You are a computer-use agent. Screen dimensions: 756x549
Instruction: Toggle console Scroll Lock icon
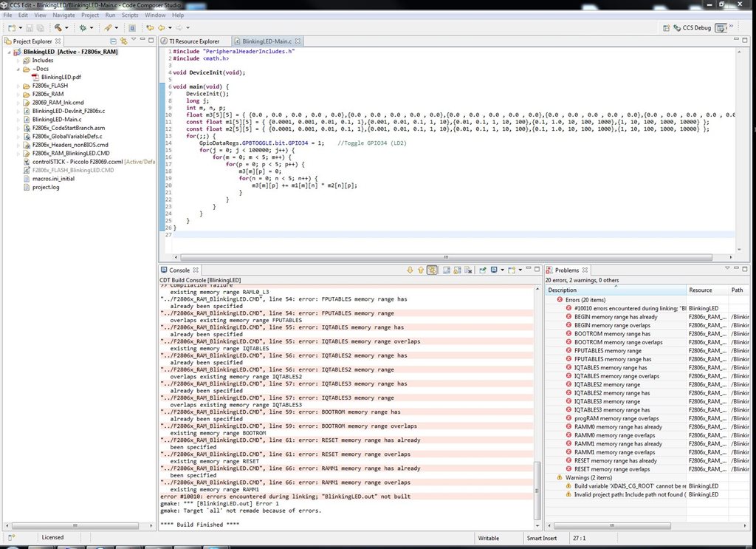458,270
